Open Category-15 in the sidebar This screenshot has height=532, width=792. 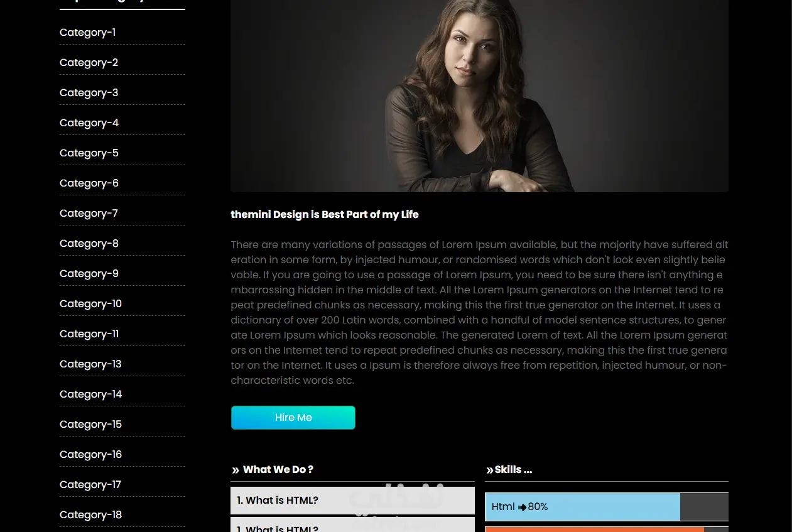pos(90,425)
